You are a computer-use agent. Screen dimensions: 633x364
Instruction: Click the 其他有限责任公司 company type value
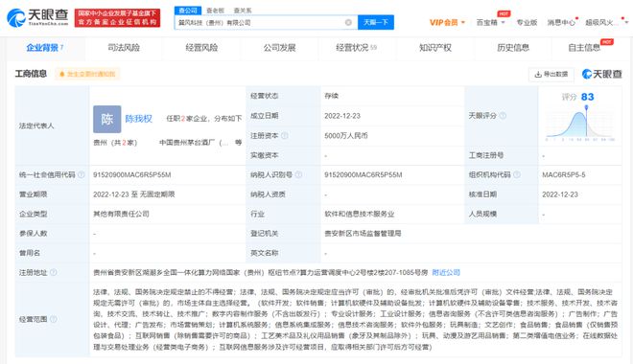click(121, 214)
